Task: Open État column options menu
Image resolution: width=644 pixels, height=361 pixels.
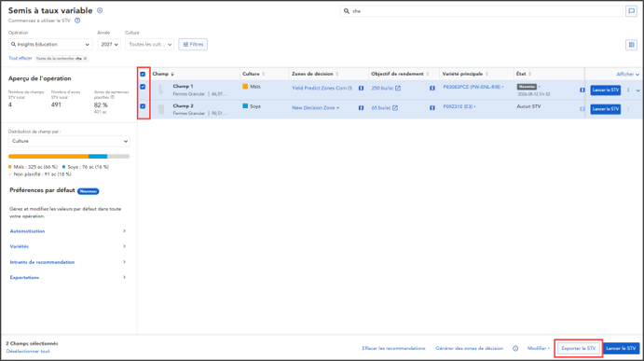Action: (x=529, y=74)
